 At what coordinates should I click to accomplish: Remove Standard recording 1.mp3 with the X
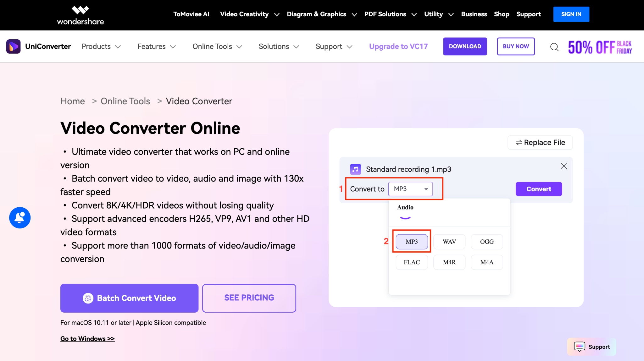pos(563,166)
